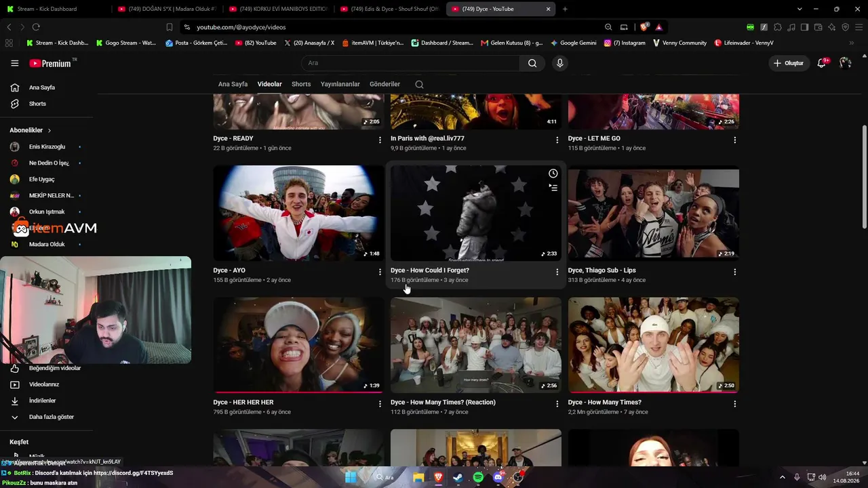The width and height of the screenshot is (868, 488).
Task: Search within the channel using the magnifier
Action: (419, 84)
